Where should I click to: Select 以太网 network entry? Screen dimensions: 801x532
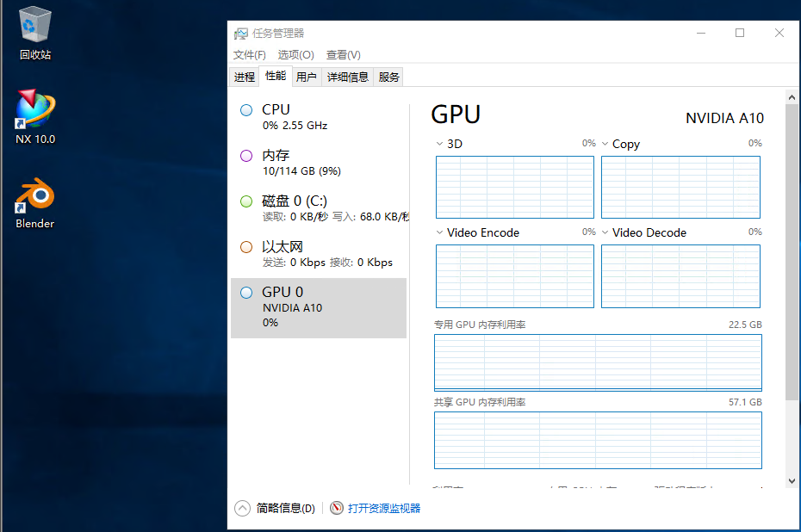click(319, 254)
